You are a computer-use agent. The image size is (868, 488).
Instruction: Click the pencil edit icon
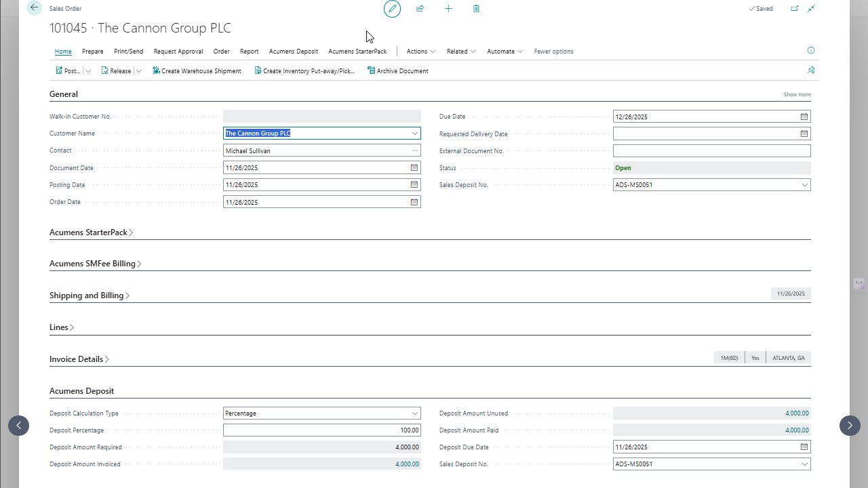click(392, 9)
